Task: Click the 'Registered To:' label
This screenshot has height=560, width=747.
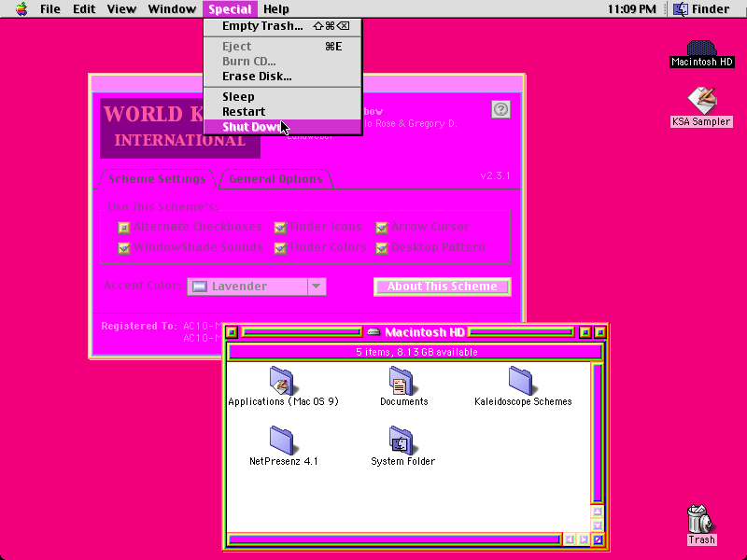Action: [x=139, y=326]
